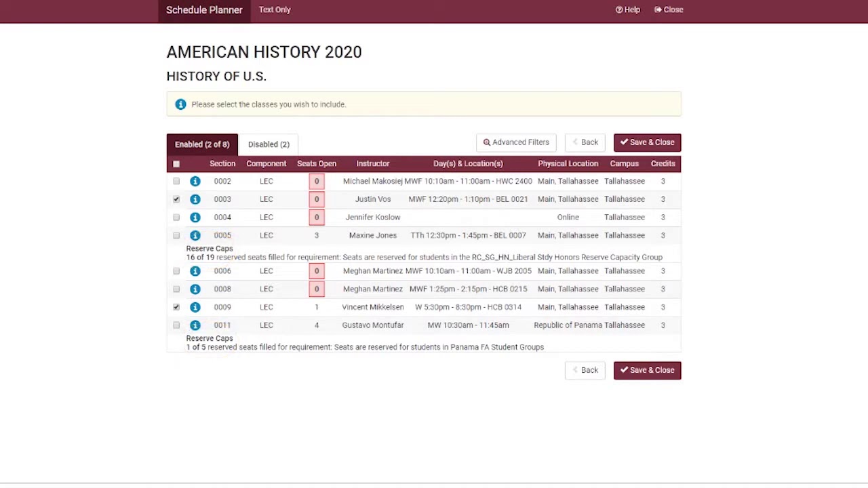Click the AMERICAN HISTORY 2020 heading
Screen dimensions: 868x488
(264, 52)
